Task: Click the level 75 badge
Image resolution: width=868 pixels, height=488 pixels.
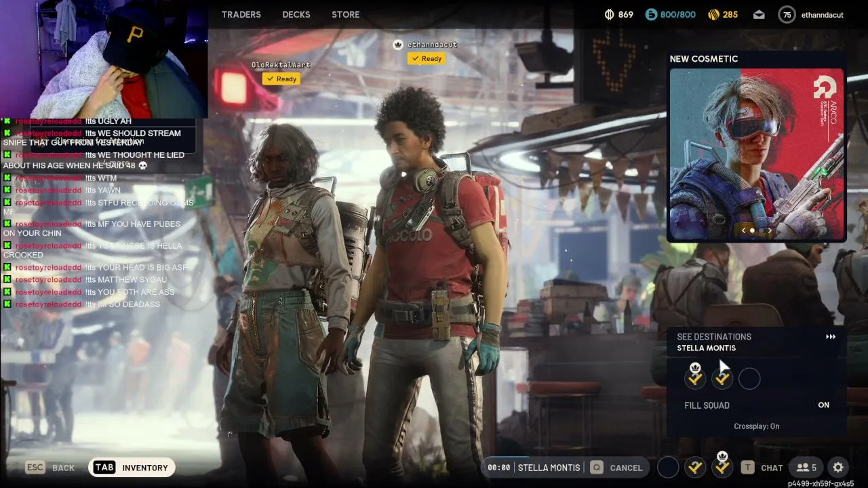Action: point(787,14)
